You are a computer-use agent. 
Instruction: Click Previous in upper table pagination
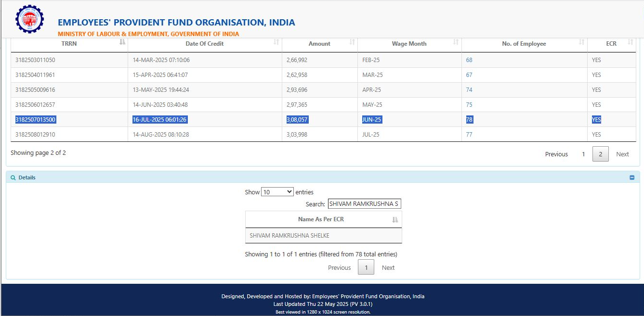coord(556,154)
